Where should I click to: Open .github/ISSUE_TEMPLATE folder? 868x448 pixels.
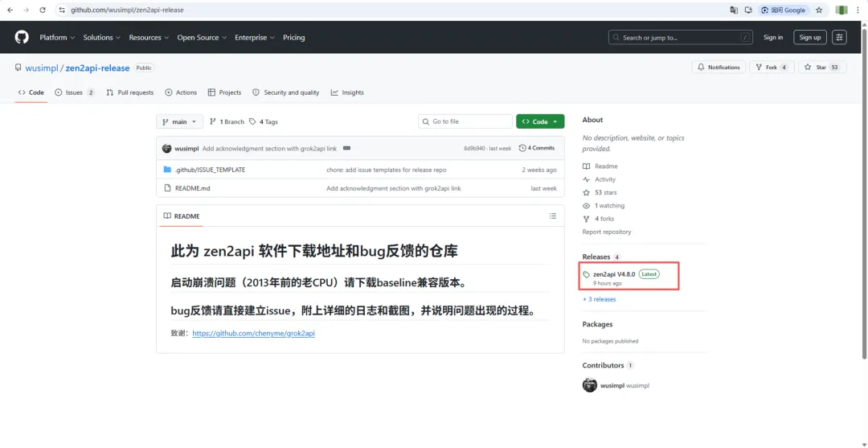[210, 170]
